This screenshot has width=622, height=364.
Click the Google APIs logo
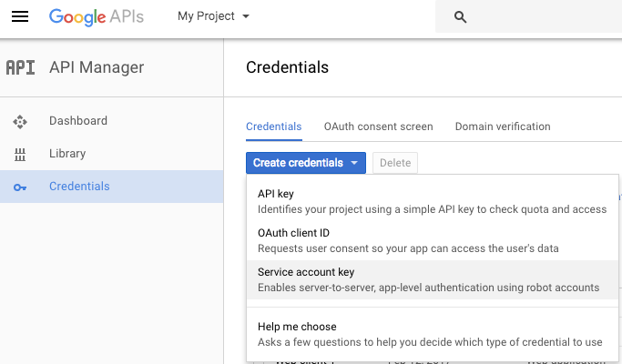pos(97,17)
